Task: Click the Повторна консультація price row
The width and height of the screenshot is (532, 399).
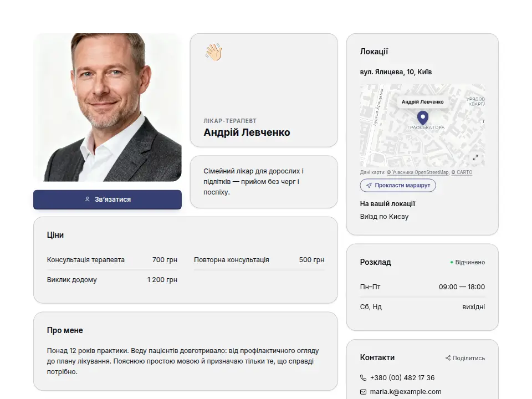Action: click(259, 260)
